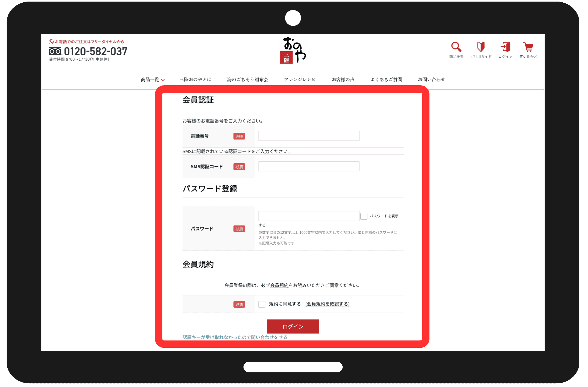The image size is (588, 387).
Task: Open the お客様の声 menu item
Action: 343,80
